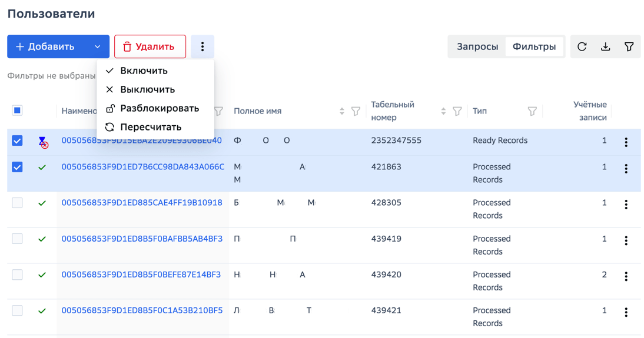The image size is (644, 338).
Task: Choose Разблокировать from the actions menu
Action: tap(155, 108)
